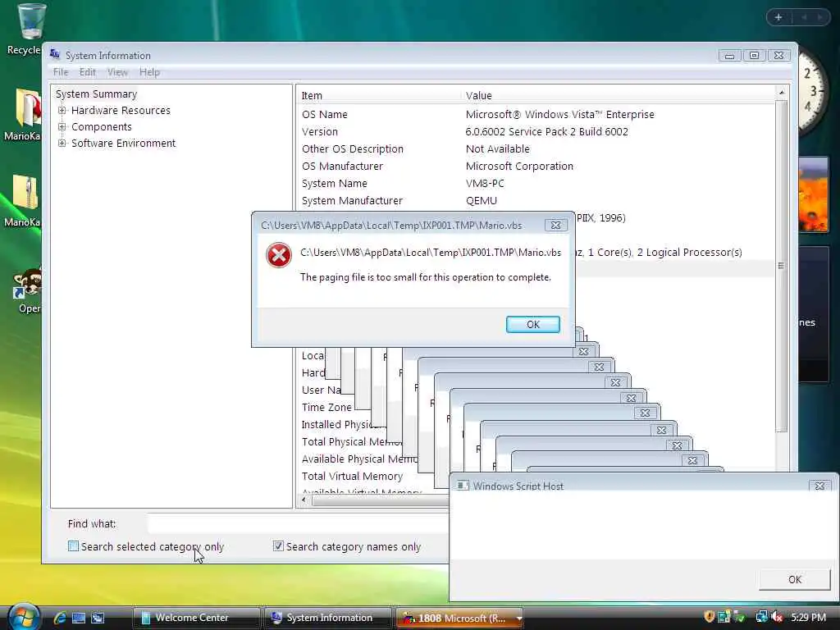The width and height of the screenshot is (840, 630).
Task: Select the OS Manufacturer row
Action: (x=536, y=166)
